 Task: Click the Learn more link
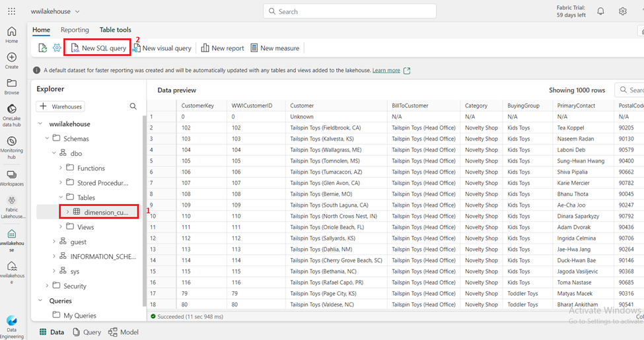click(x=386, y=70)
